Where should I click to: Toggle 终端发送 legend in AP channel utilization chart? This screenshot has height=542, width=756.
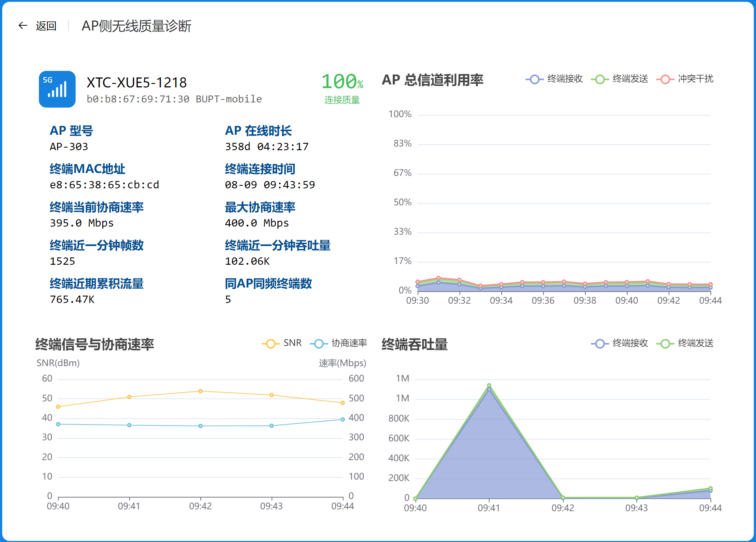(619, 79)
